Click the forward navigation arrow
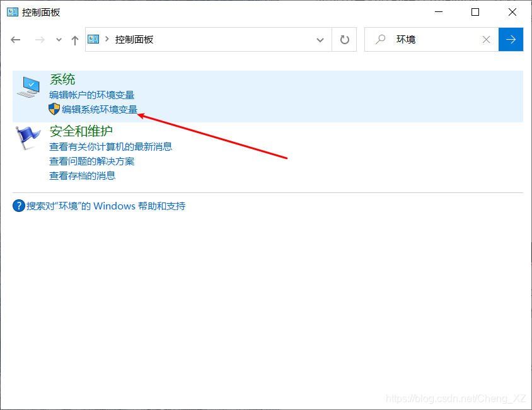 pyautogui.click(x=40, y=40)
